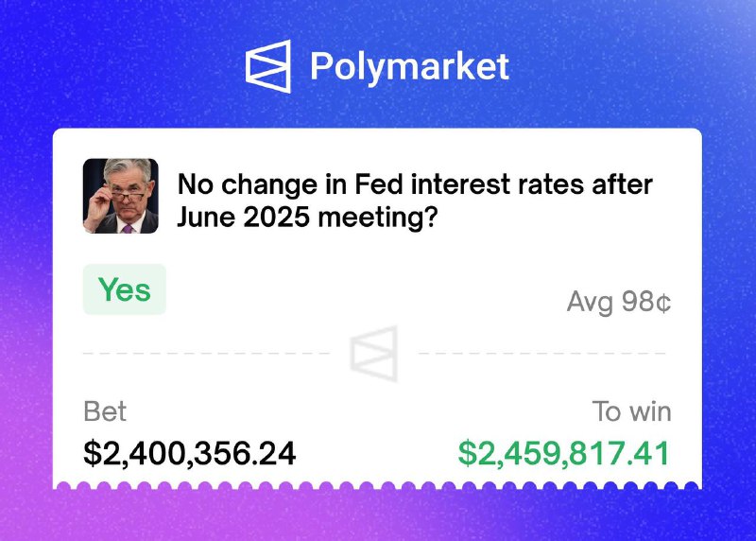Click the 'June 2025 meeting?' text line
Screen dimensions: 756x541
point(308,218)
